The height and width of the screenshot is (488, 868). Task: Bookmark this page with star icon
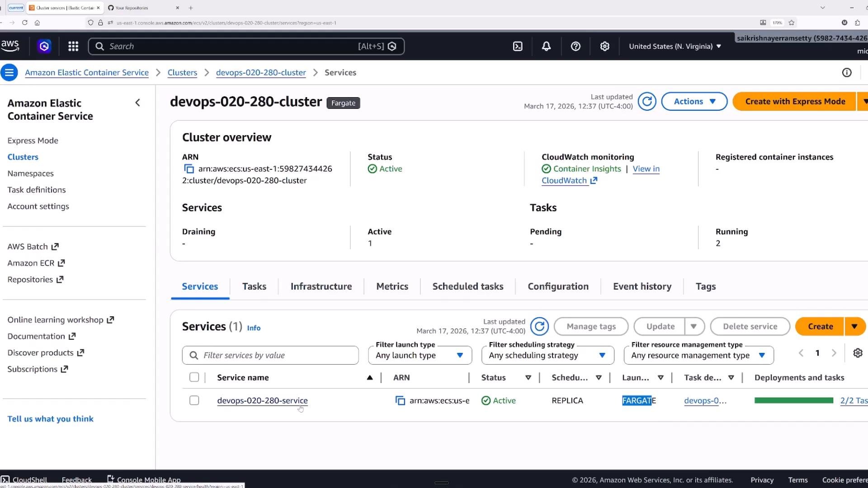click(791, 23)
